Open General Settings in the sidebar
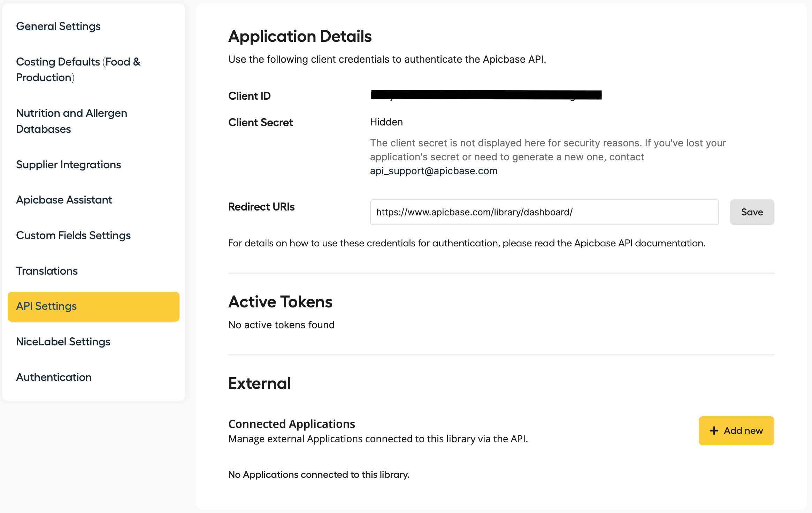Screen dimensions: 812x513 coord(58,26)
